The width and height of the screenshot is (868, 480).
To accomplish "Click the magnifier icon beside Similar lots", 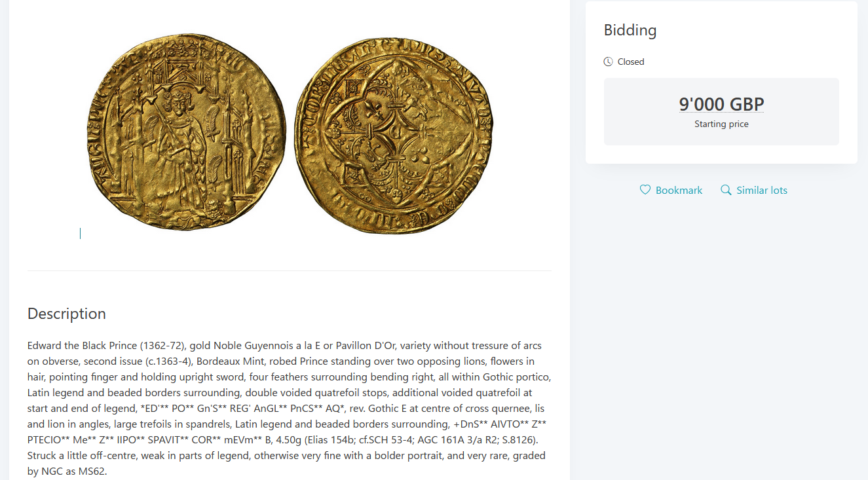I will pos(726,190).
